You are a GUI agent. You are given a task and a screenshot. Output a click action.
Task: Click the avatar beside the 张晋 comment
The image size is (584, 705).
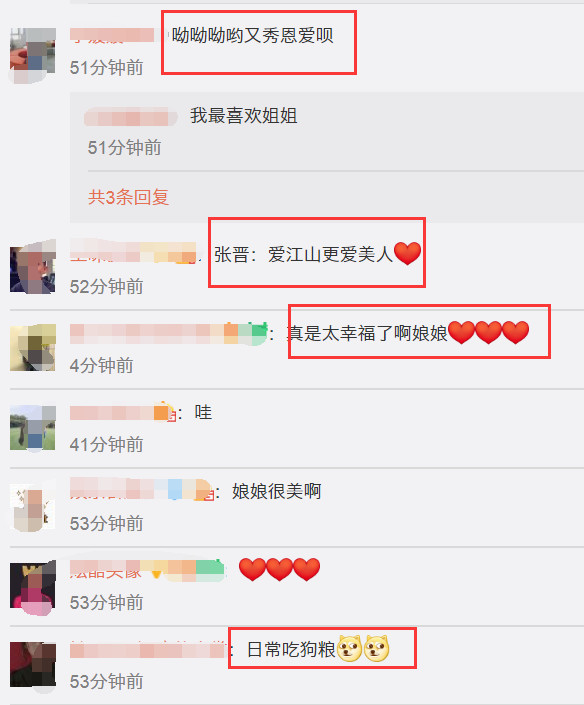coord(33,267)
